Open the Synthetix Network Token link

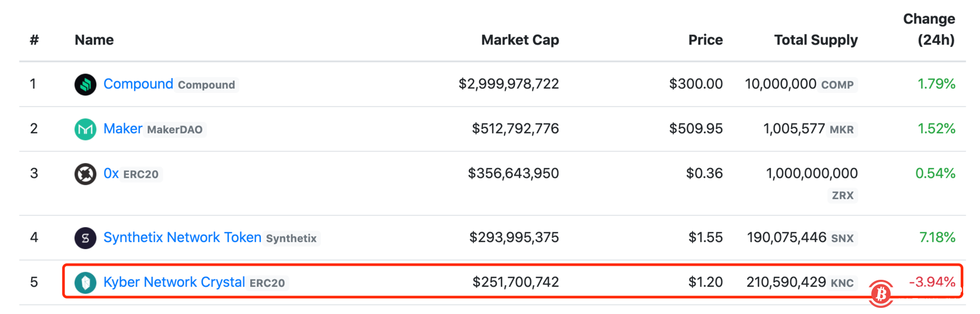pos(182,237)
